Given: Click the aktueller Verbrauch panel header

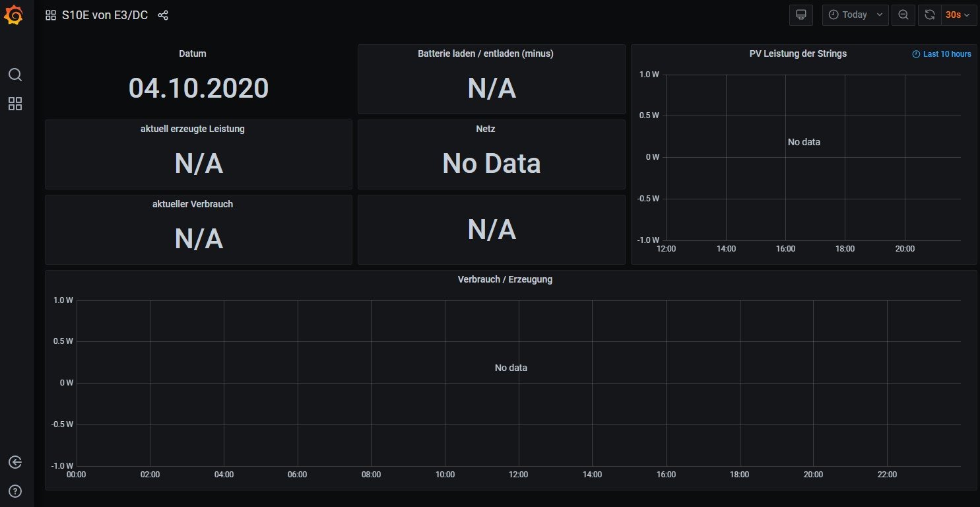Looking at the screenshot, I should (x=193, y=205).
